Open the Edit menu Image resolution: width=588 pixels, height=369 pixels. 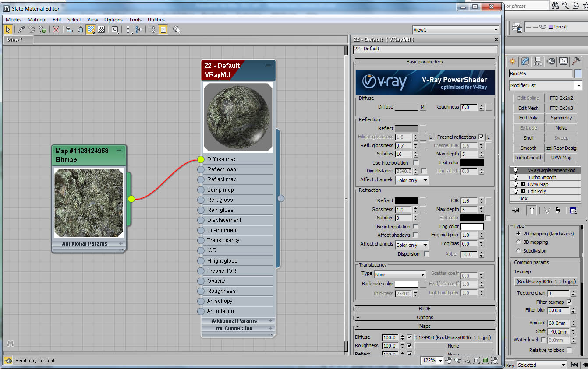[x=57, y=20]
